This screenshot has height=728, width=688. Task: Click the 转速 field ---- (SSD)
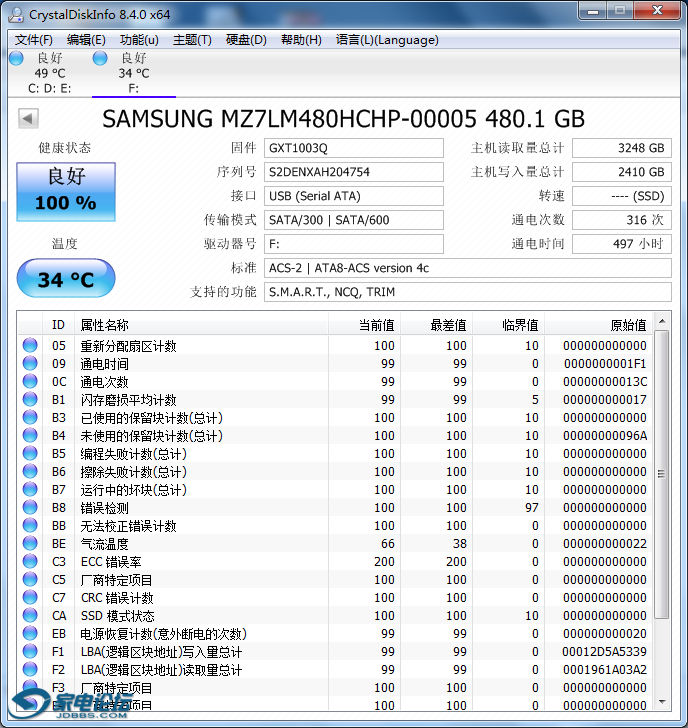[622, 196]
